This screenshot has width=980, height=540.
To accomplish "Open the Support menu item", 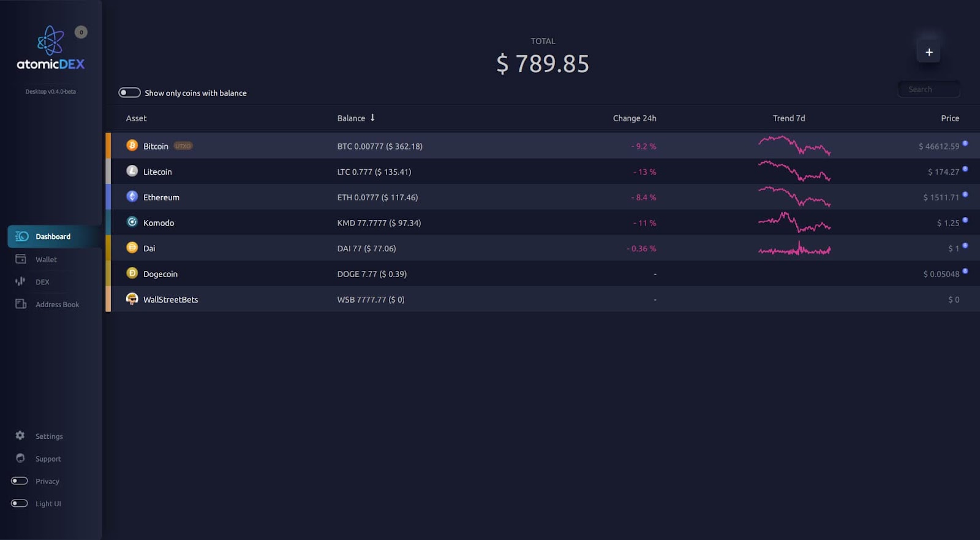I will pyautogui.click(x=48, y=458).
